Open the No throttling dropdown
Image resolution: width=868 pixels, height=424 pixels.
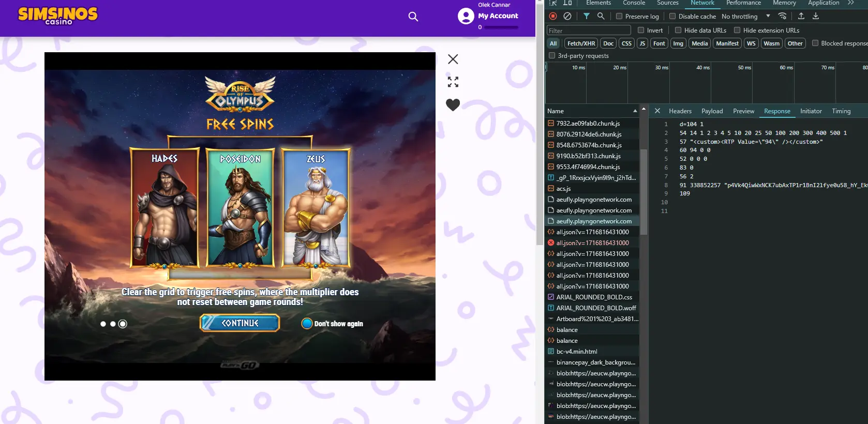click(746, 16)
